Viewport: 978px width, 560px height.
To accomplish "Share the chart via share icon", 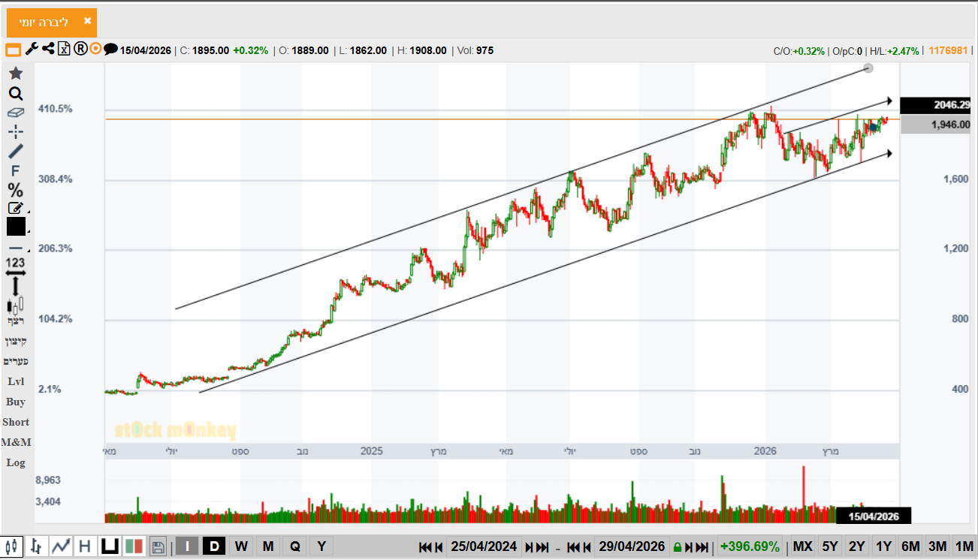I will pyautogui.click(x=48, y=50).
